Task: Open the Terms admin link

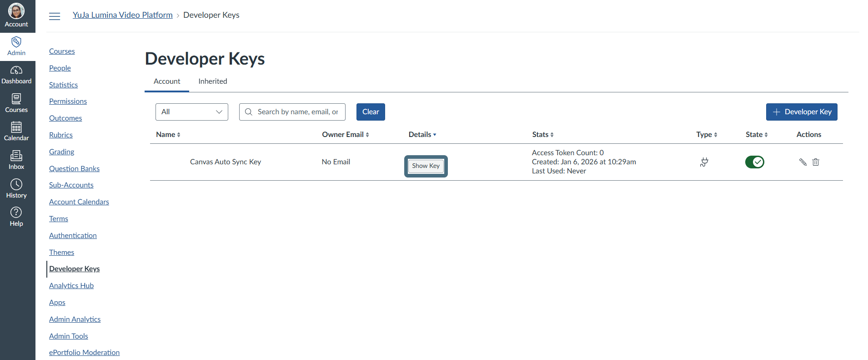Action: pyautogui.click(x=59, y=219)
